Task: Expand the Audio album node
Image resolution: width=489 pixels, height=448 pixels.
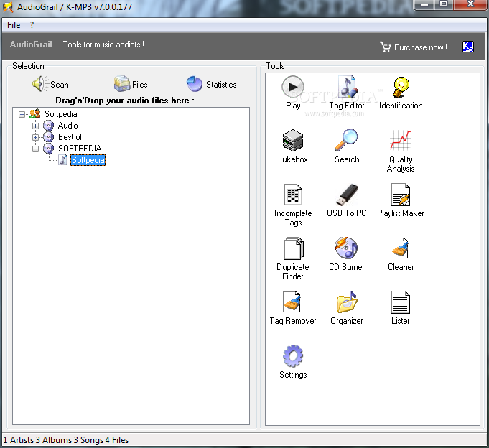Action: coord(35,126)
